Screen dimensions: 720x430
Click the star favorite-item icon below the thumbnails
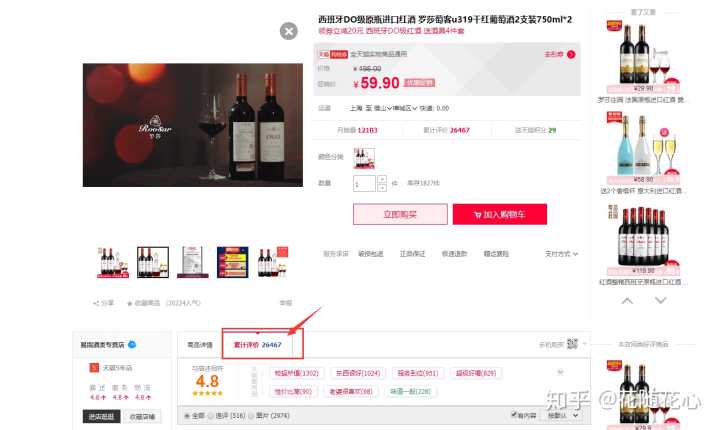[129, 303]
